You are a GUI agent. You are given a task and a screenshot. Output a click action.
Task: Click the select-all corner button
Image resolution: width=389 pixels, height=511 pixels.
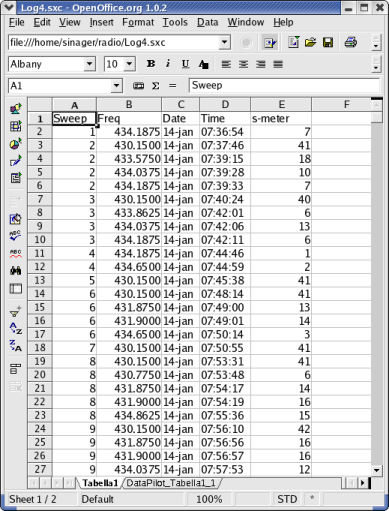[x=40, y=104]
